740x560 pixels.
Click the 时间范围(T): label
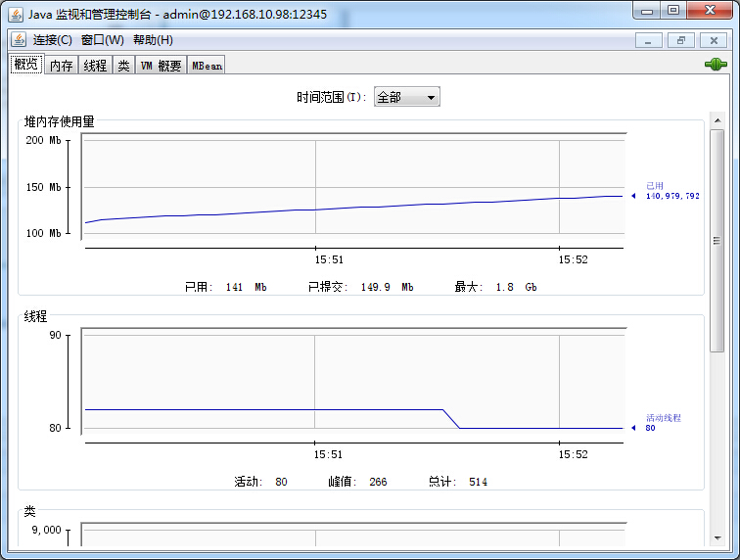tap(331, 97)
